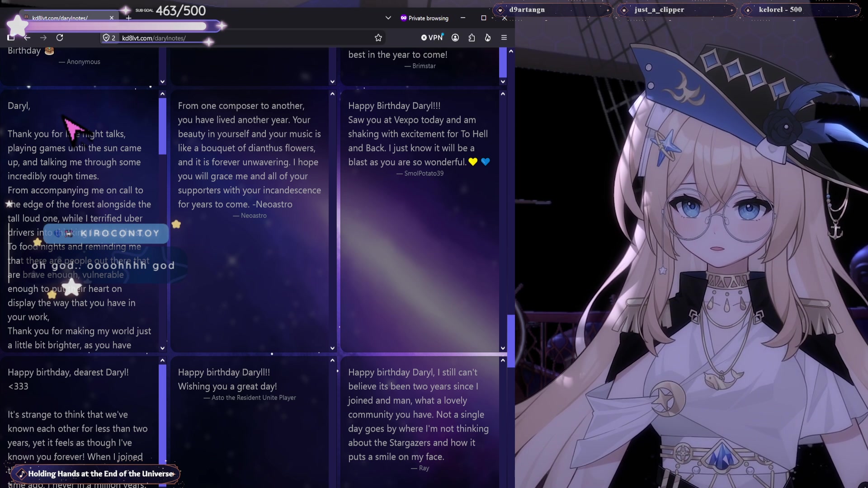Click scroll-down arrow on the Neoastro card
The width and height of the screenshot is (868, 488).
click(x=332, y=348)
